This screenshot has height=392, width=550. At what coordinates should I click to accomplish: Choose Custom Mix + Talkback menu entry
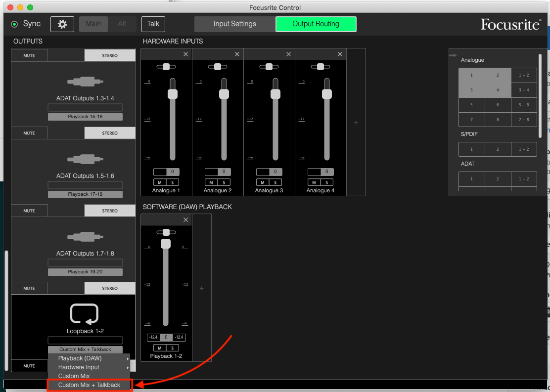tap(89, 385)
